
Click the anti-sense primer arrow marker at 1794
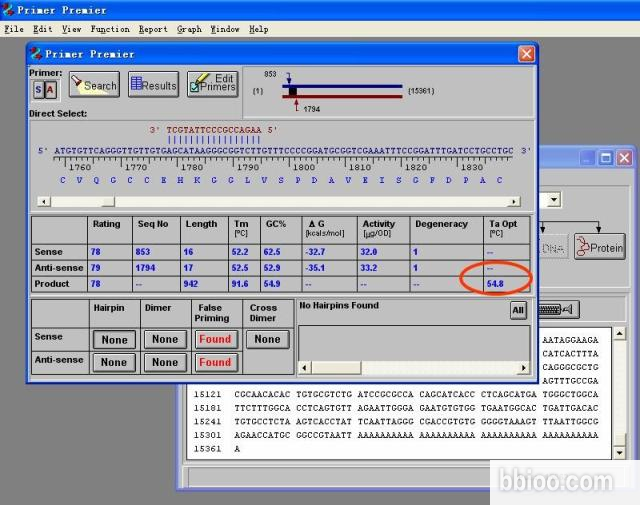tap(296, 105)
